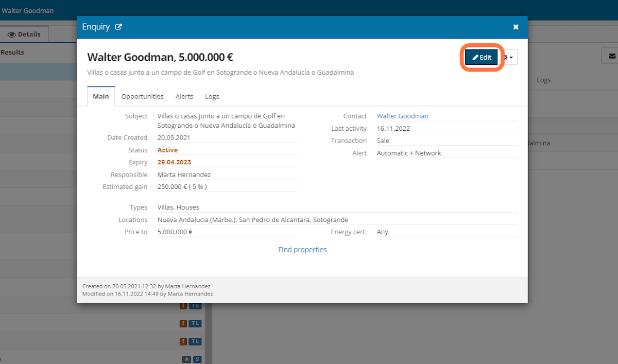
Task: Click the Edit button with pencil icon
Action: click(x=482, y=57)
